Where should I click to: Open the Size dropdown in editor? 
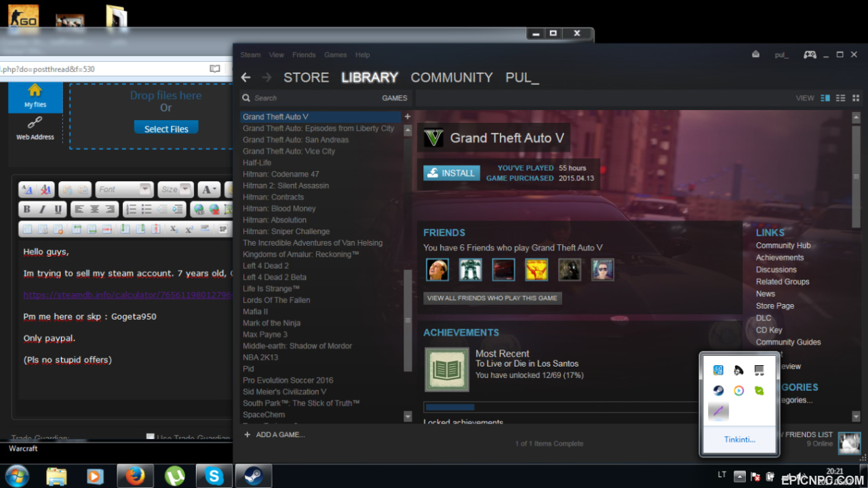click(x=176, y=190)
